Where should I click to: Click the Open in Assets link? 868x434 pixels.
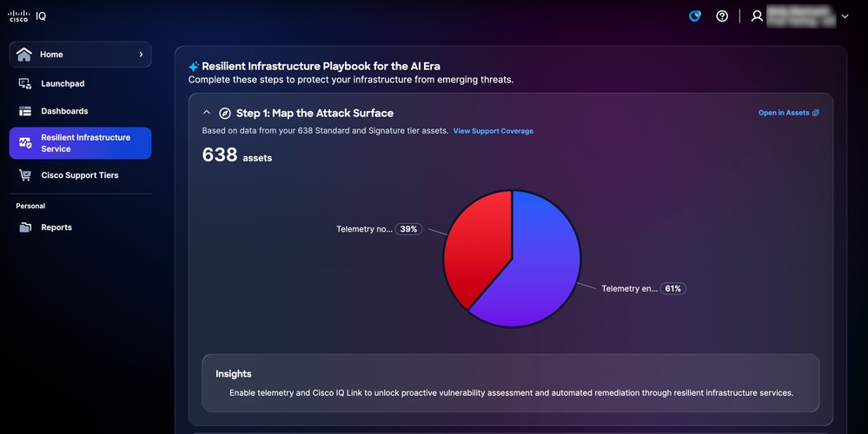tap(788, 113)
